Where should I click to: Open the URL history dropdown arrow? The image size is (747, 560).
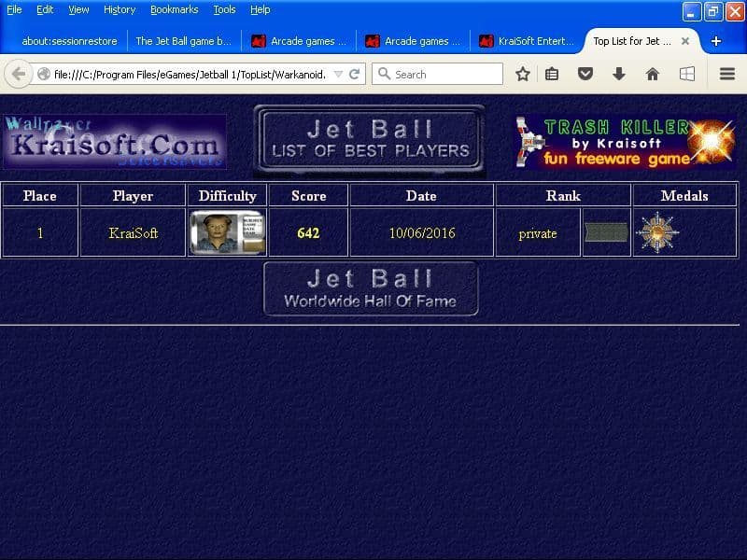click(x=338, y=75)
